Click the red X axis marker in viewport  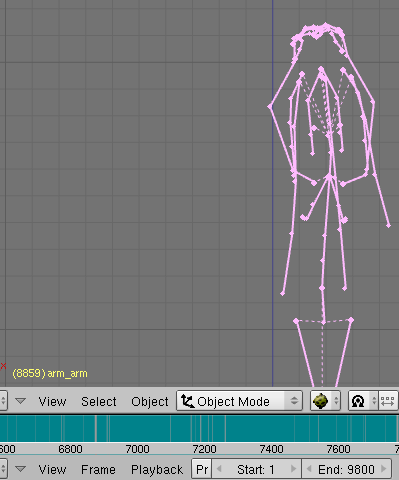pyautogui.click(x=3, y=366)
